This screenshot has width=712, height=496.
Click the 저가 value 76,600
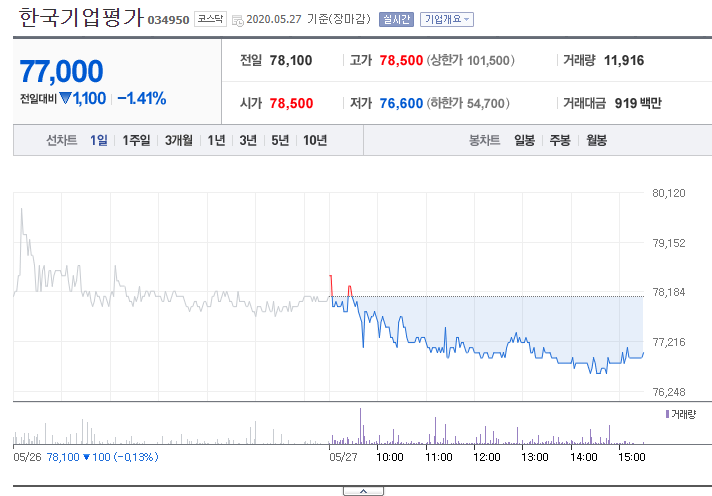tap(401, 104)
